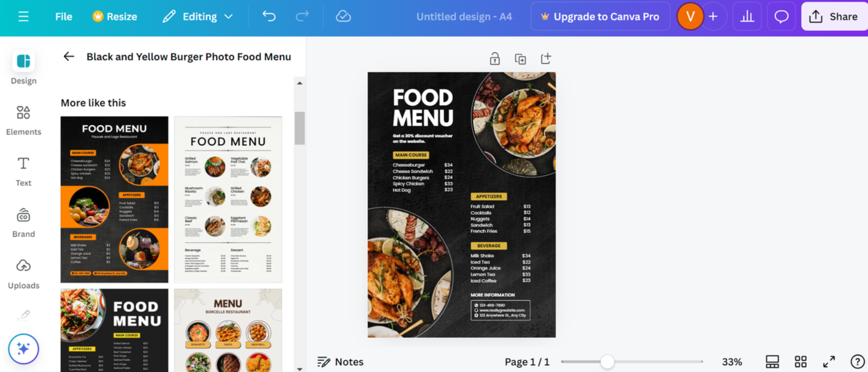
Task: Switch to grid view of pages
Action: click(801, 361)
